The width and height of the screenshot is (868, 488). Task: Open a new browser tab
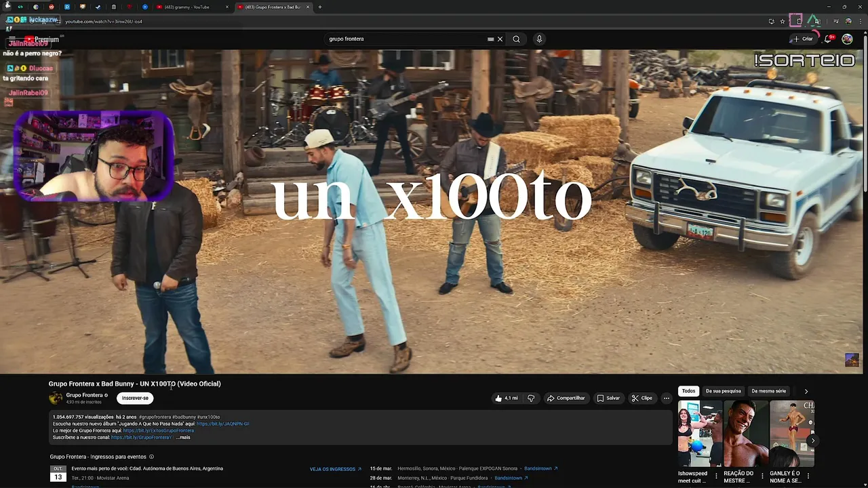point(320,7)
